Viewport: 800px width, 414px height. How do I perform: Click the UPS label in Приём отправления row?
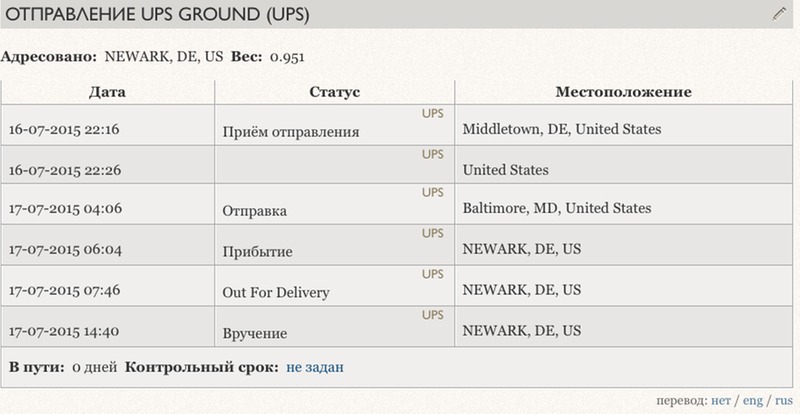pos(433,113)
